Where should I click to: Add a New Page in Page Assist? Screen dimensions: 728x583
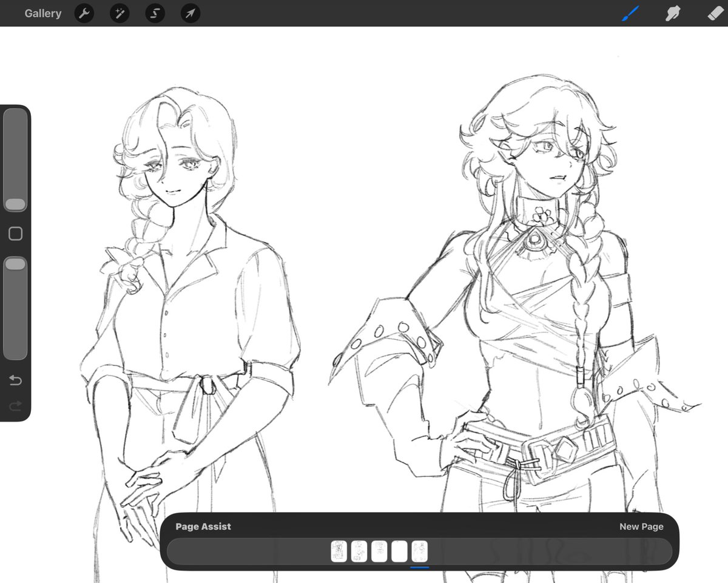coord(641,527)
